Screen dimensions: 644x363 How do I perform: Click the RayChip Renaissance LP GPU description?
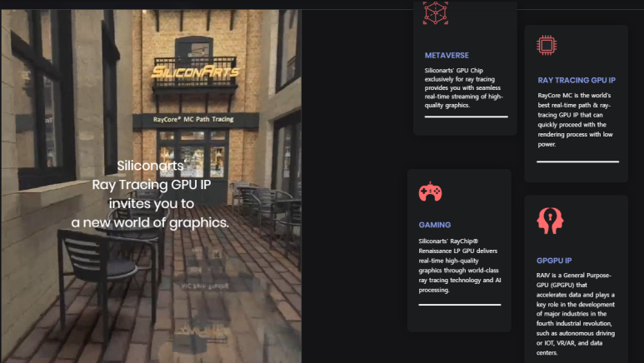[x=460, y=266]
